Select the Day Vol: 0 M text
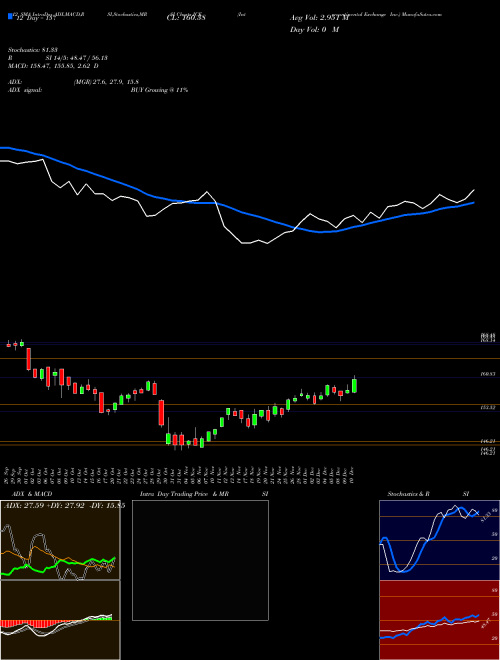Image resolution: width=500 pixels, height=660 pixels. pos(314,29)
